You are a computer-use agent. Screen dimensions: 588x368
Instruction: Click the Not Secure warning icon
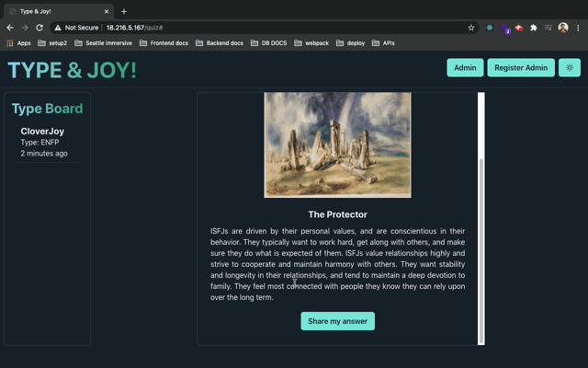click(x=57, y=28)
